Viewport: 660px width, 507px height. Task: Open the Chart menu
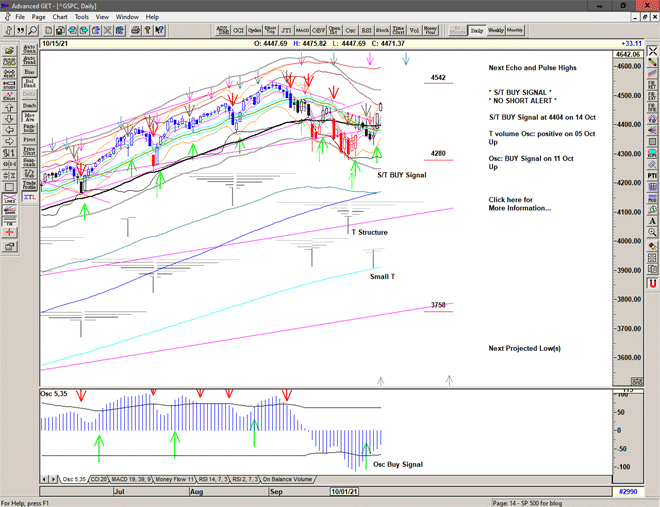tap(60, 17)
